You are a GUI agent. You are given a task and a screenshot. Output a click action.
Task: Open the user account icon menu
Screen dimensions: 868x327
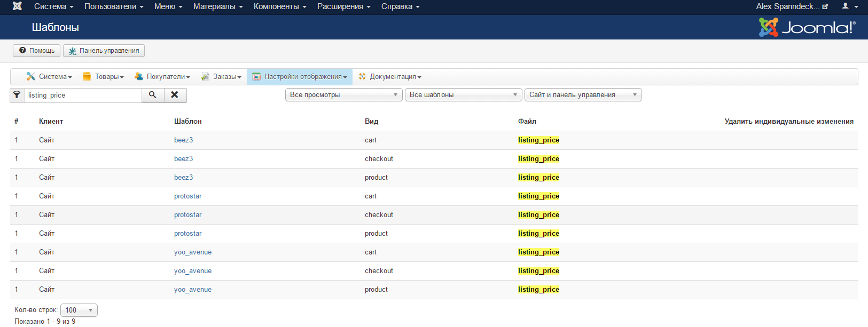[x=849, y=6]
